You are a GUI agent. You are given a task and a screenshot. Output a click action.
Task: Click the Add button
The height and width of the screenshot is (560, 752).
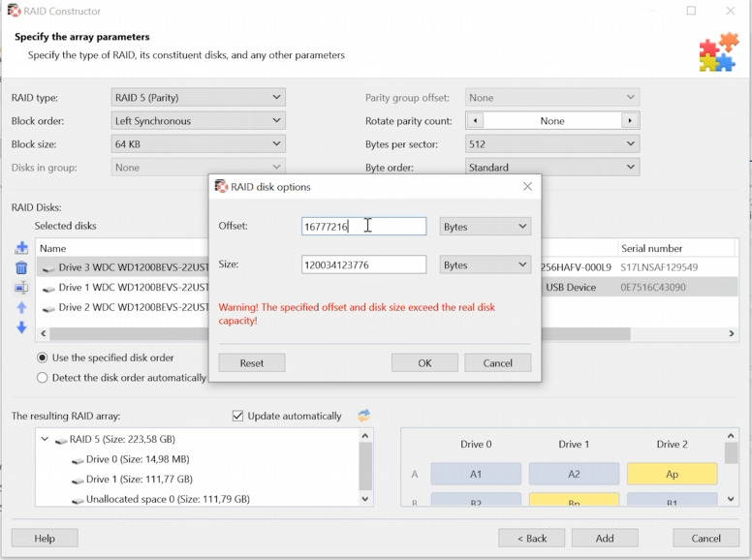(605, 538)
